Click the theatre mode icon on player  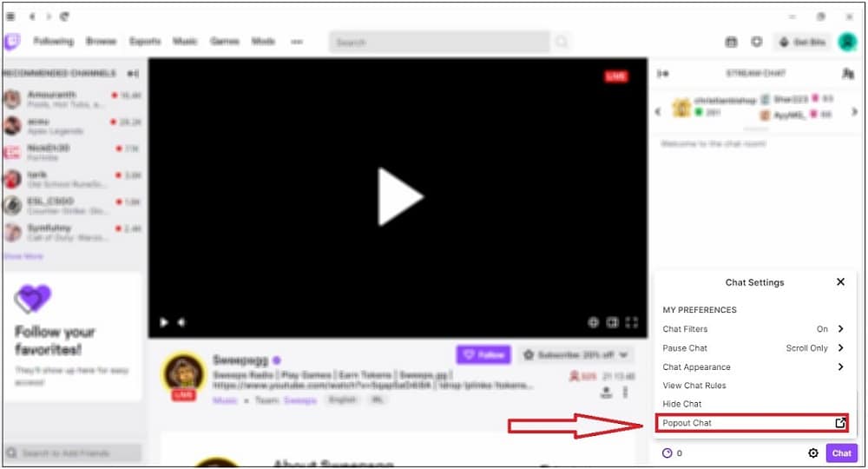click(x=613, y=322)
